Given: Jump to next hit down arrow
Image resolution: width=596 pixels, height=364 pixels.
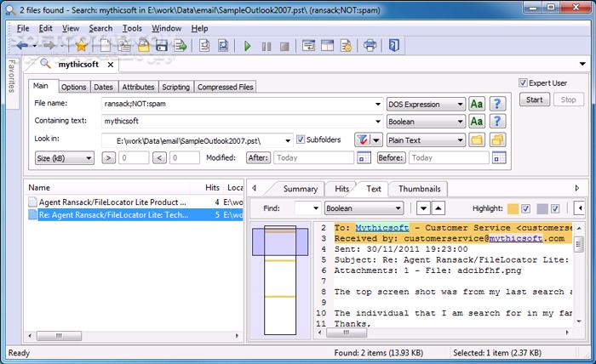Looking at the screenshot, I should [x=423, y=208].
